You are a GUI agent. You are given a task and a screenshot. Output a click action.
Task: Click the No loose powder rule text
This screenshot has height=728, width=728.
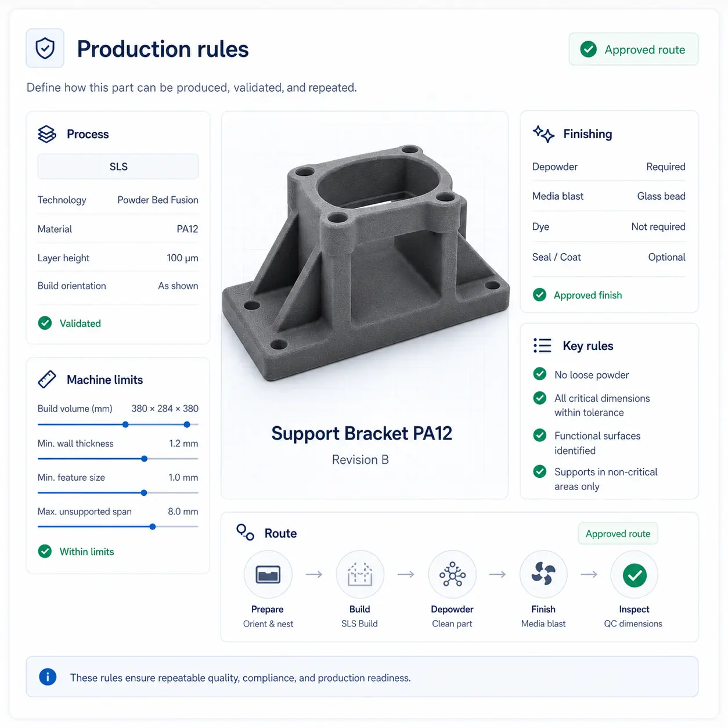592,375
